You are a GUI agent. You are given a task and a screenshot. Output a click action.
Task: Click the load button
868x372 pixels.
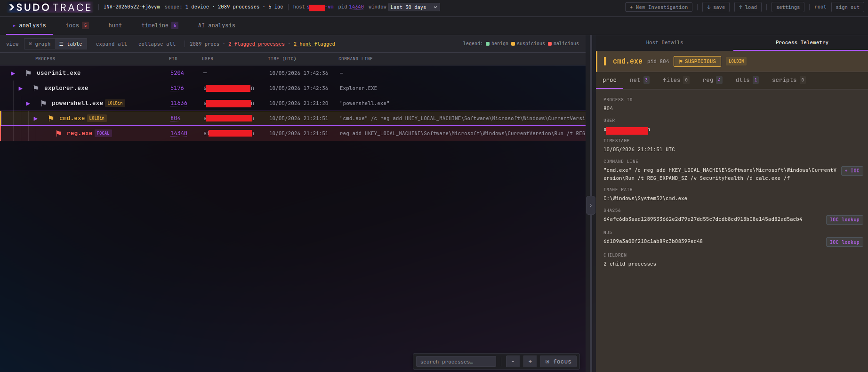point(747,7)
